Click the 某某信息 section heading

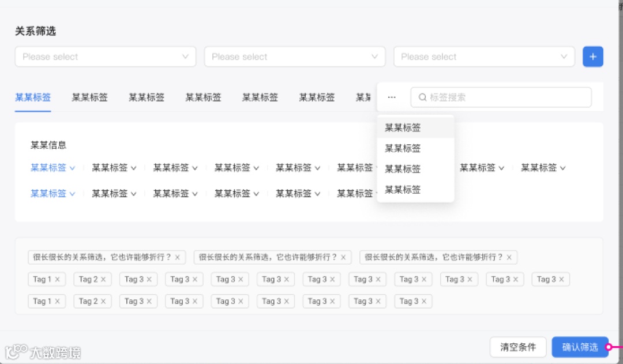48,145
